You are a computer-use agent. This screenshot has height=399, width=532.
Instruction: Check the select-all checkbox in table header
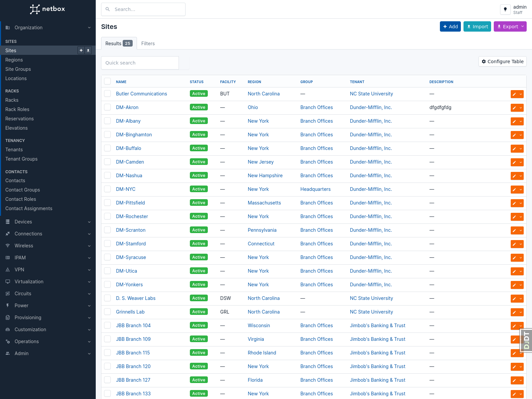[x=107, y=81]
